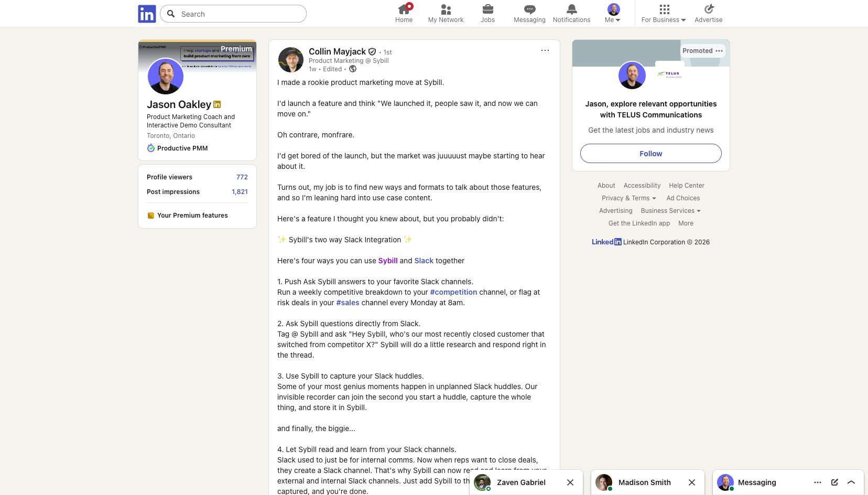The height and width of the screenshot is (495, 868).
Task: Open Help Center footer link
Action: 687,186
